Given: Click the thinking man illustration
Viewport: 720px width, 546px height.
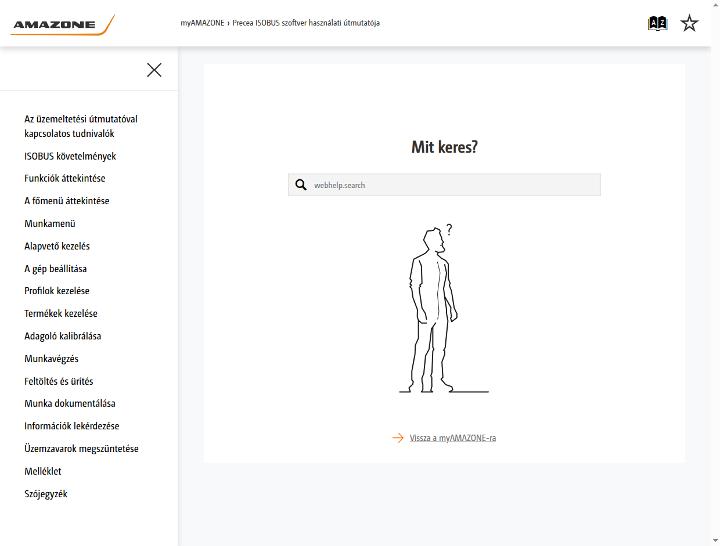Looking at the screenshot, I should click(443, 308).
